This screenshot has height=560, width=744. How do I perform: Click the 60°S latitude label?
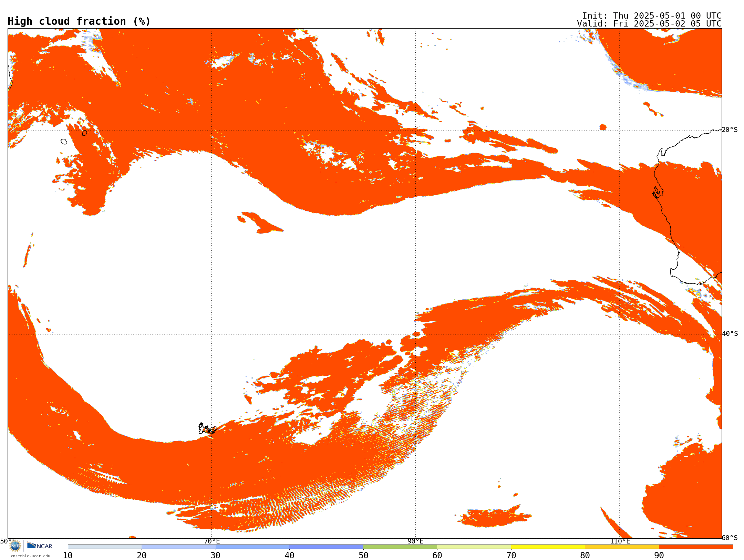[x=730, y=538]
